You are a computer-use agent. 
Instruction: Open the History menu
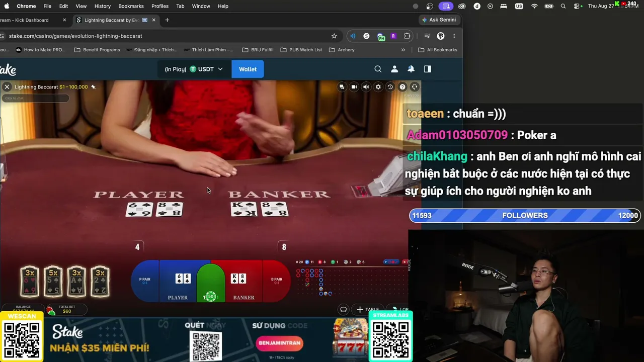[x=102, y=6]
